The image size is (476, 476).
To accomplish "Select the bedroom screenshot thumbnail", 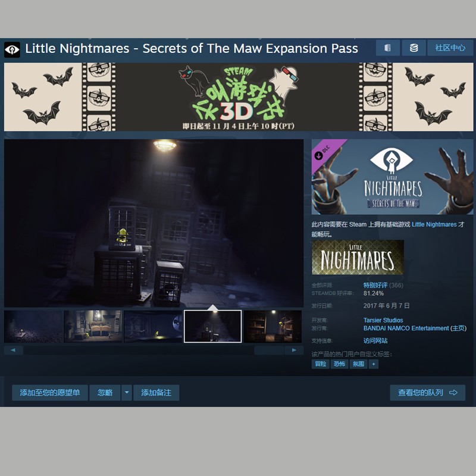I will (93, 326).
